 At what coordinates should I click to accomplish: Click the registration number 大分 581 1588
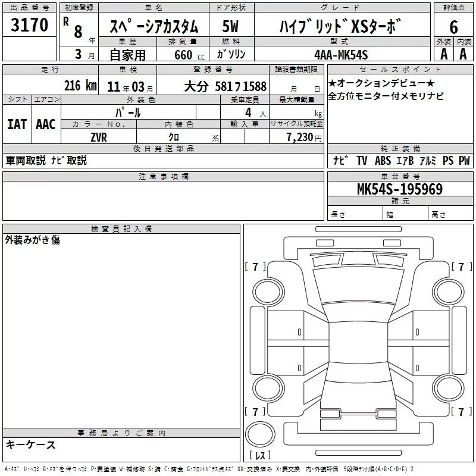[x=226, y=86]
